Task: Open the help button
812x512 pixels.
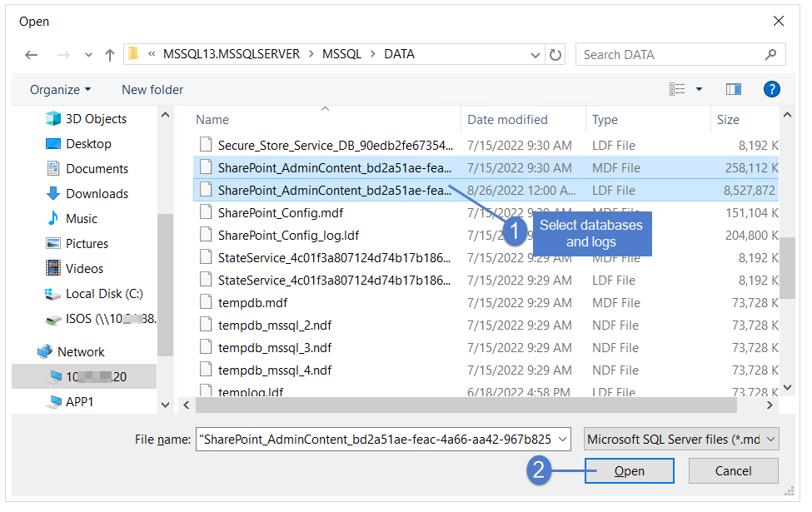Action: pyautogui.click(x=771, y=89)
